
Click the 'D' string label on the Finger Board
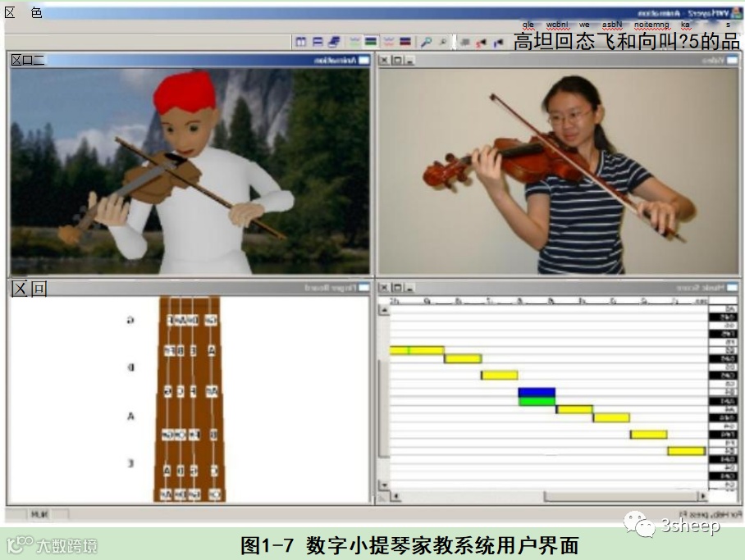[x=130, y=367]
